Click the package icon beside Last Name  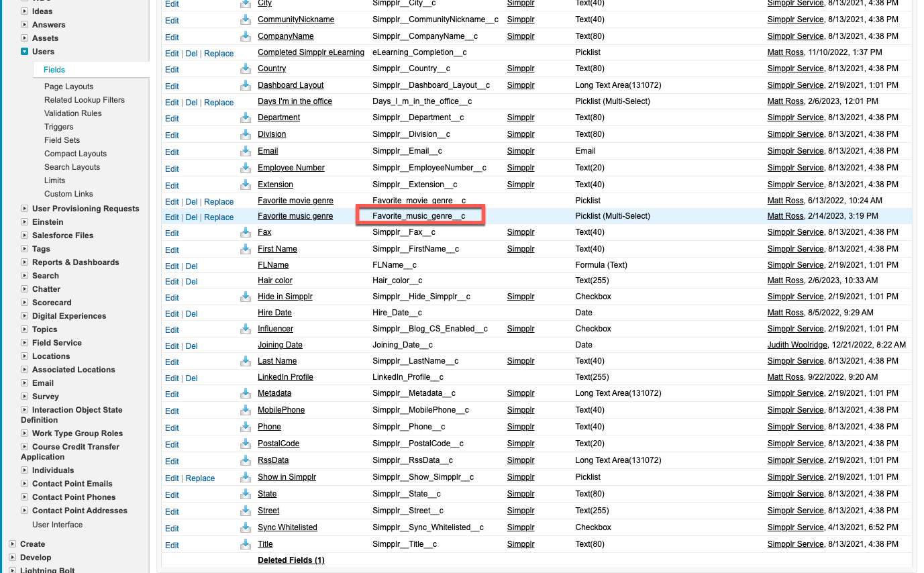coord(246,360)
